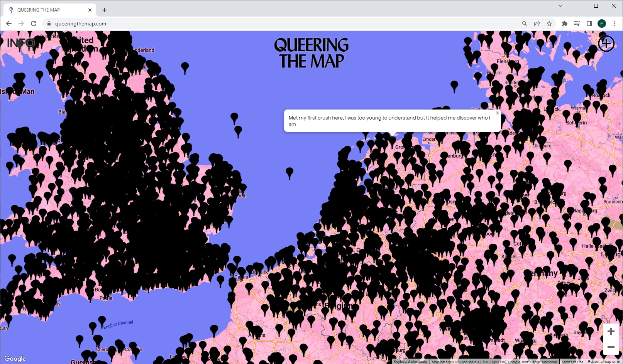Close the story popup bubble
The image size is (623, 364).
[x=498, y=113]
